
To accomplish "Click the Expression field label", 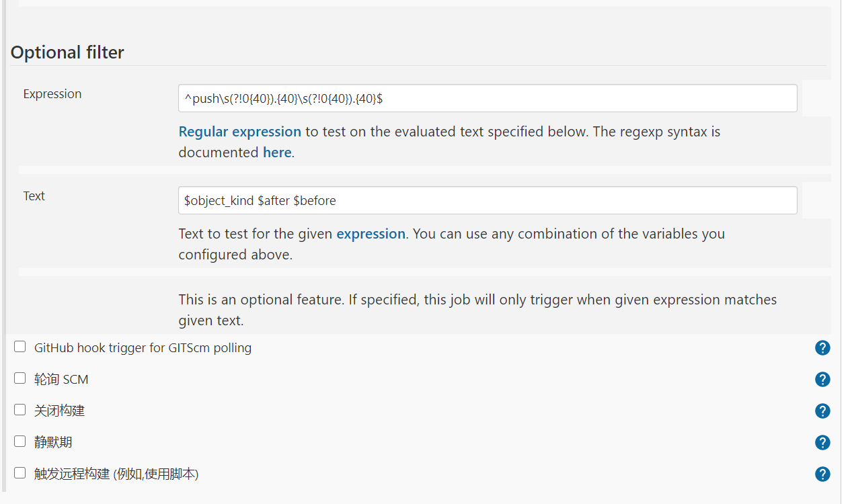I will [x=52, y=94].
